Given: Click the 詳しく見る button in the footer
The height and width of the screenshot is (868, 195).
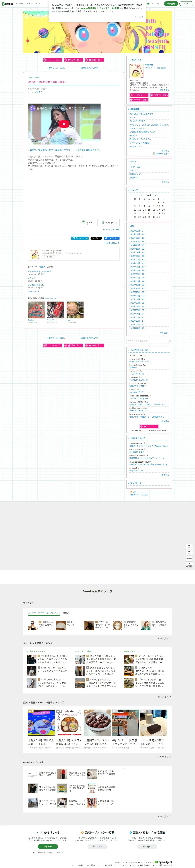Looking at the screenshot, I should pos(97,847).
